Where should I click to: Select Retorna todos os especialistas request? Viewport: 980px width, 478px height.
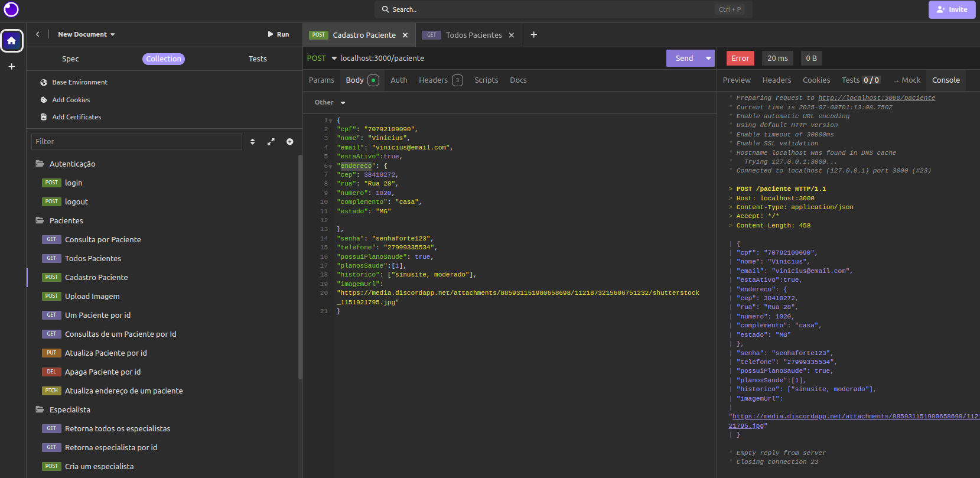(x=118, y=428)
